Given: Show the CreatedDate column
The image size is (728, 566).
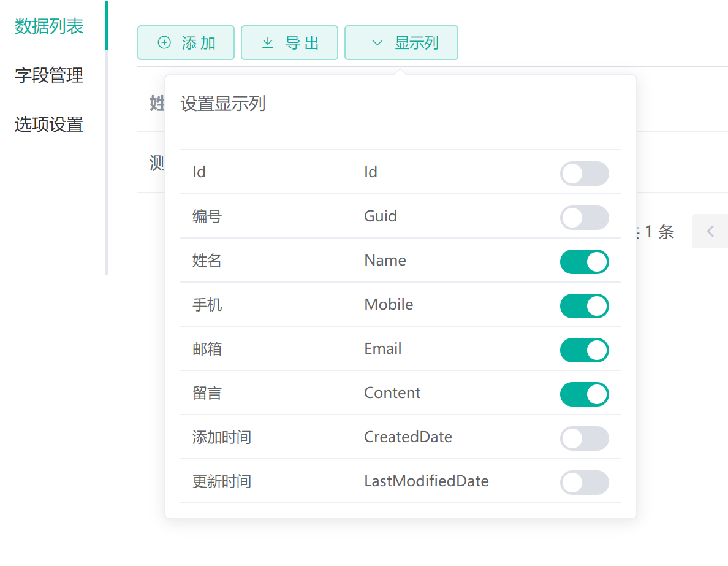Looking at the screenshot, I should click(x=584, y=438).
